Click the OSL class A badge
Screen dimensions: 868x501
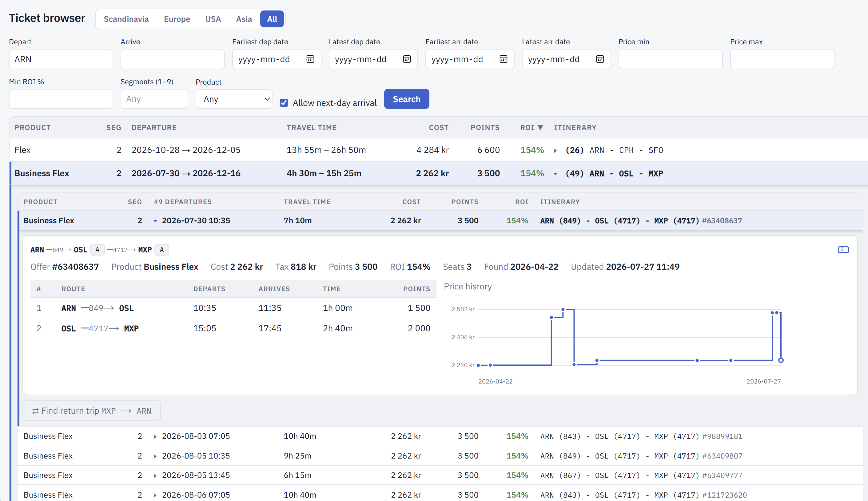(x=98, y=250)
